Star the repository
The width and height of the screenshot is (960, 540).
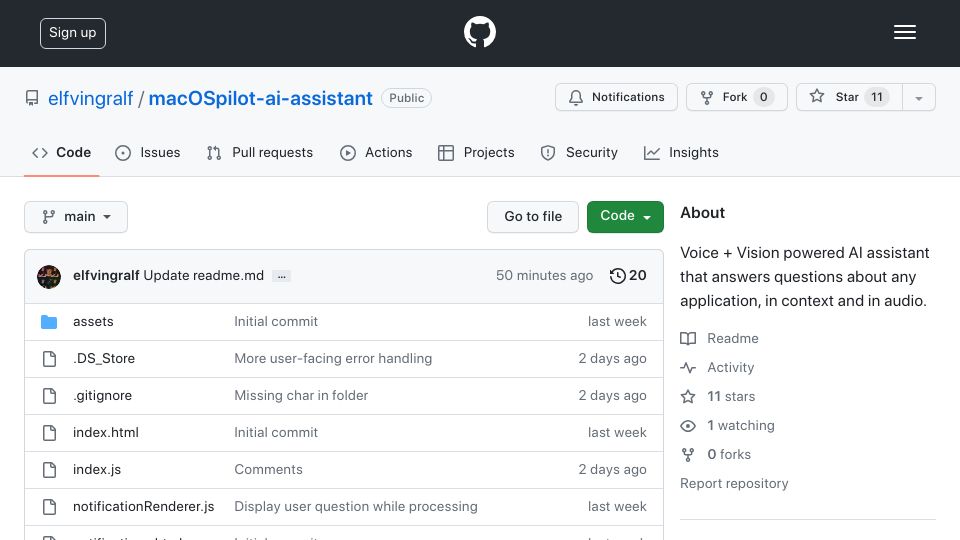click(x=849, y=97)
